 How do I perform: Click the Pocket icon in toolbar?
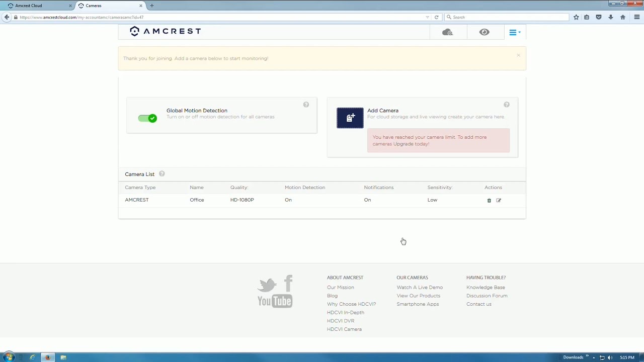pyautogui.click(x=599, y=17)
